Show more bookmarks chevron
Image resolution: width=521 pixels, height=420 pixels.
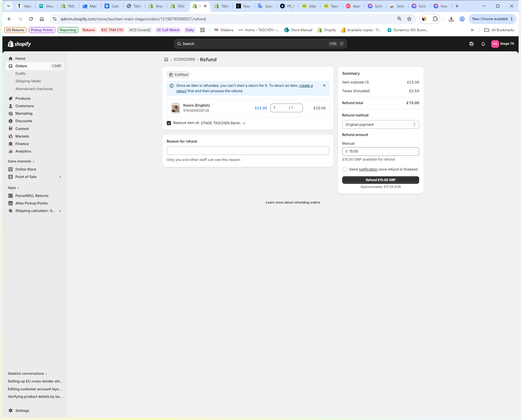point(472,30)
